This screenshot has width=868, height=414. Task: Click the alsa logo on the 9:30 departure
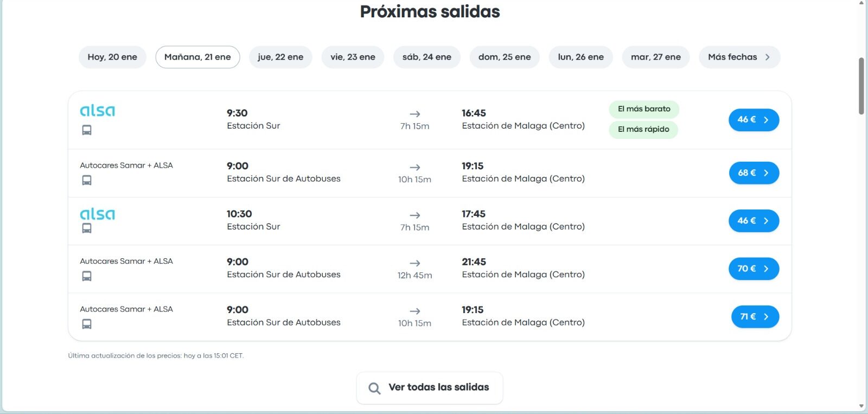pos(98,111)
